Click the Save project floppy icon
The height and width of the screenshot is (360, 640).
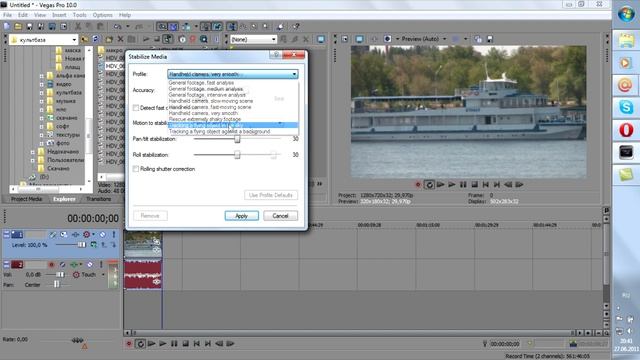29,27
